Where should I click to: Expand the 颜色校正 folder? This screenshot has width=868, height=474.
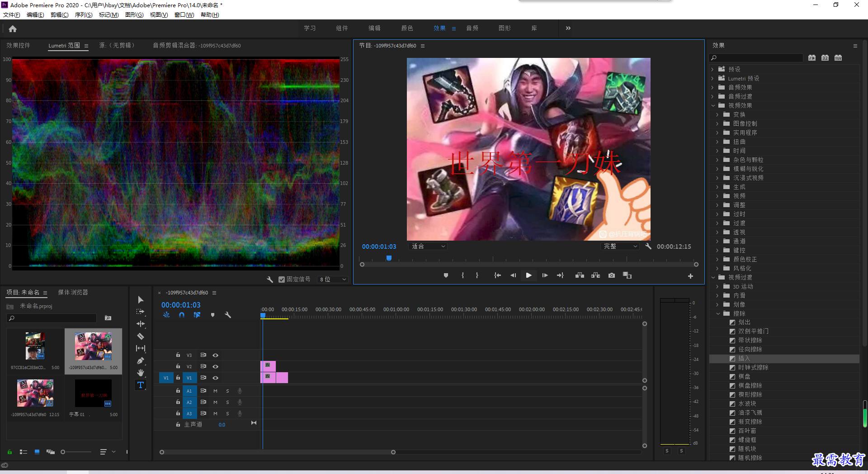[717, 259]
